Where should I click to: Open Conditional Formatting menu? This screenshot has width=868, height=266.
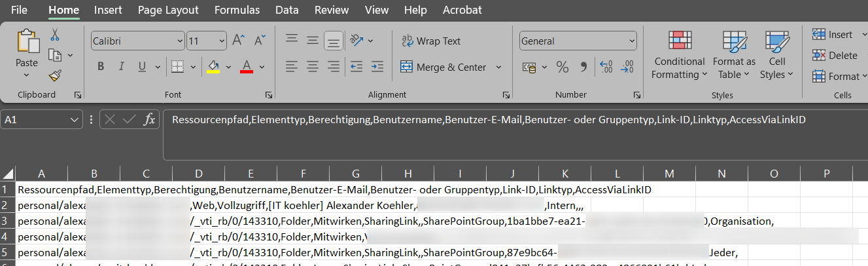coord(679,56)
